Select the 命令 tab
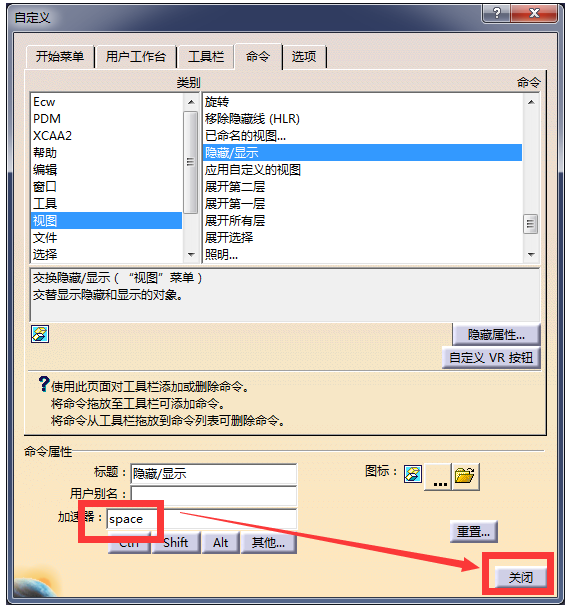The image size is (569, 609). click(x=258, y=57)
